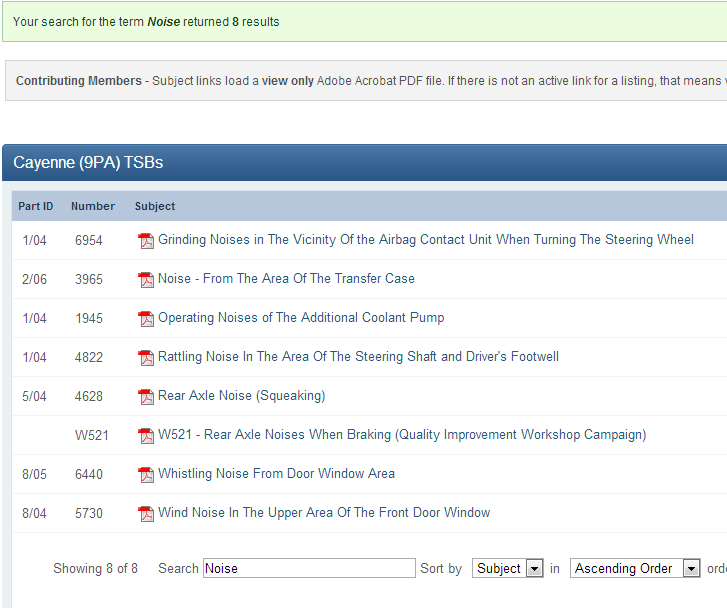The height and width of the screenshot is (608, 727).
Task: Open W521 Rear Axle Noises When Braking link
Action: (402, 435)
